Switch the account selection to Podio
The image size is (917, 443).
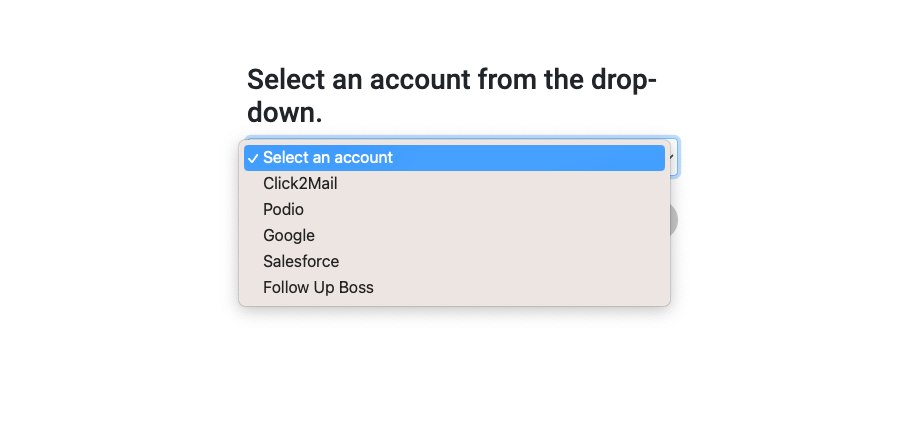(x=283, y=210)
